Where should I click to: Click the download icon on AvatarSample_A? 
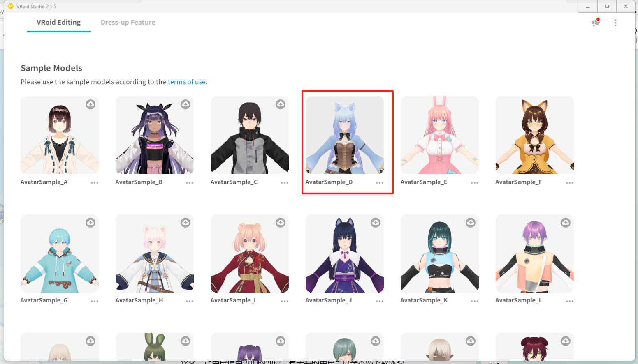[90, 104]
